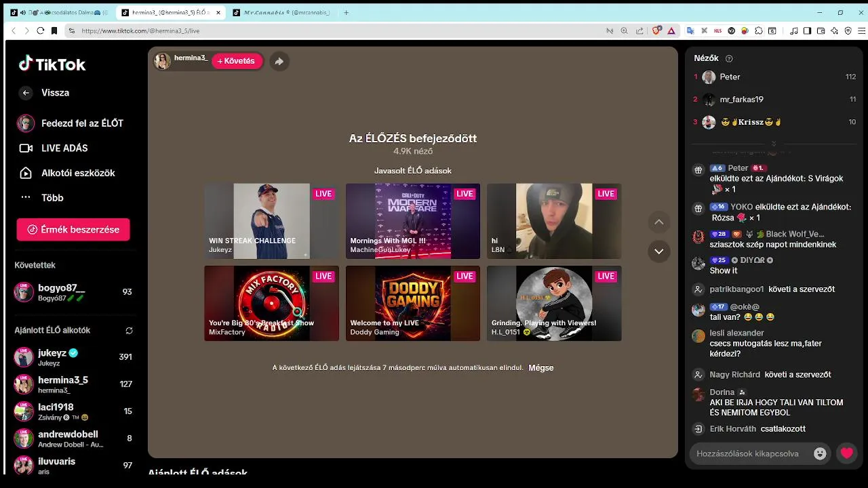Open followed creator bogyo87__
Viewport: 868px width, 488px height.
point(73,292)
